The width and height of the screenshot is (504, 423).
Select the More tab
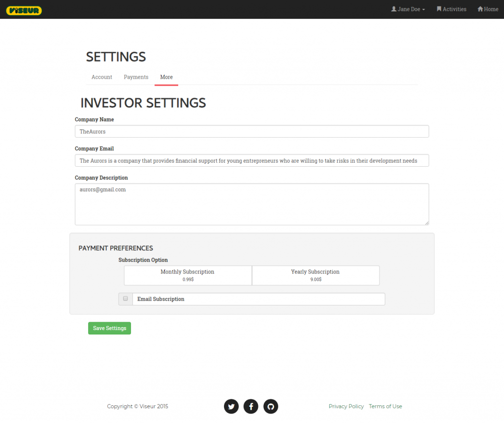coord(166,77)
